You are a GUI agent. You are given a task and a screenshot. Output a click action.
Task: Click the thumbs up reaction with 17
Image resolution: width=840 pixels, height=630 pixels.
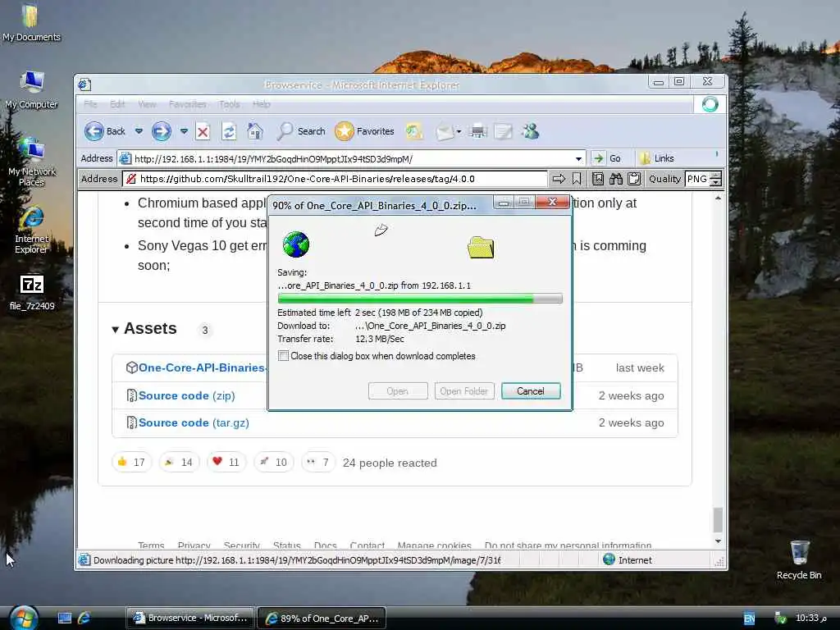pyautogui.click(x=131, y=462)
